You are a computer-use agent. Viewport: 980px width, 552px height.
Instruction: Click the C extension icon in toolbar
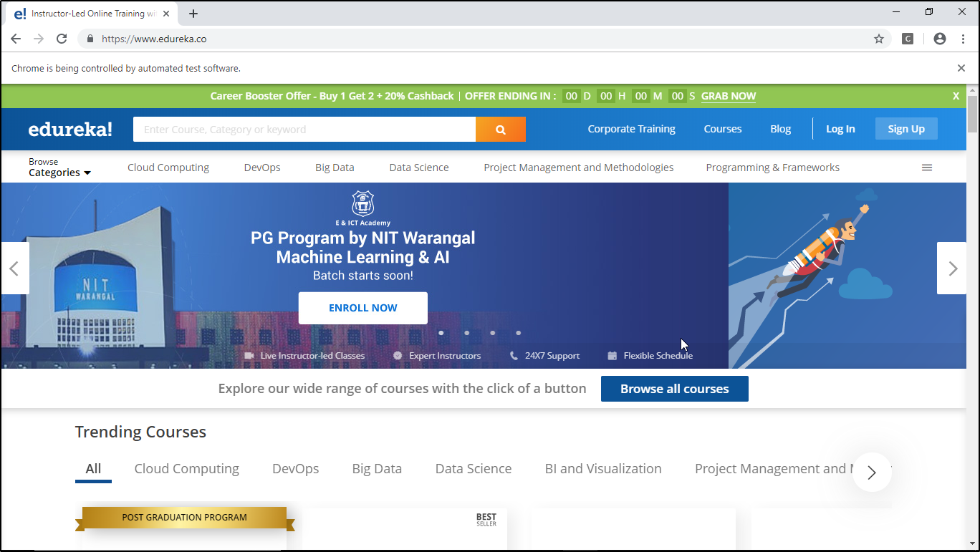pos(908,39)
